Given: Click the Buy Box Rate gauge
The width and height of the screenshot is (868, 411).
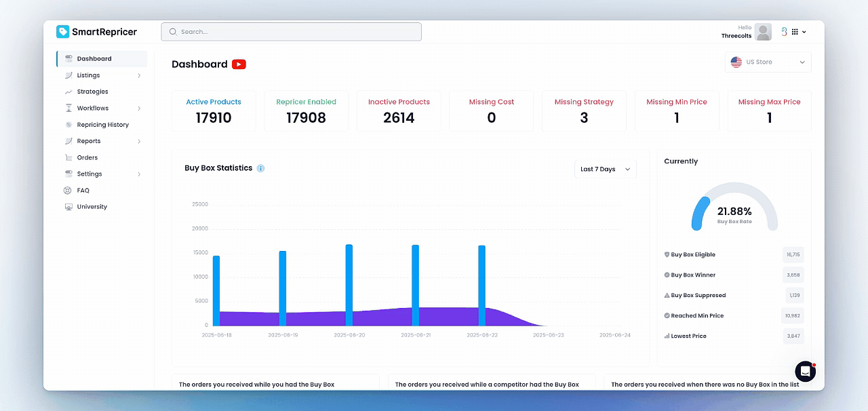Looking at the screenshot, I should coord(734,206).
